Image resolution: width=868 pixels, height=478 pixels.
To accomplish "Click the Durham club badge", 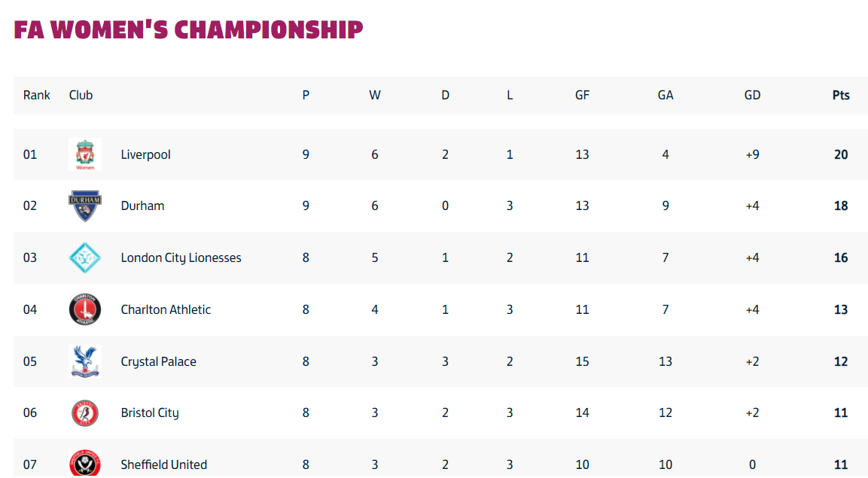I will (85, 206).
